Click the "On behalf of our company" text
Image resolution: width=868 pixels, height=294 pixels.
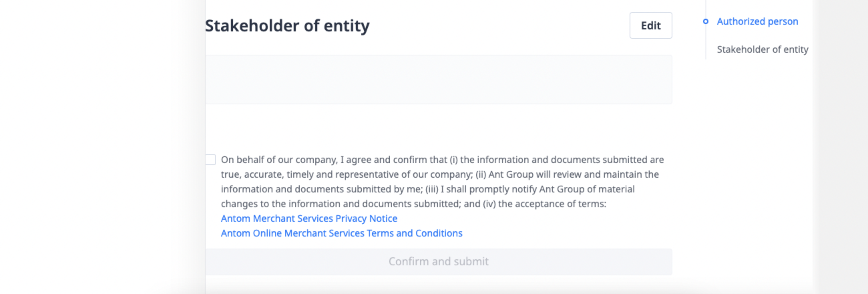(279, 160)
